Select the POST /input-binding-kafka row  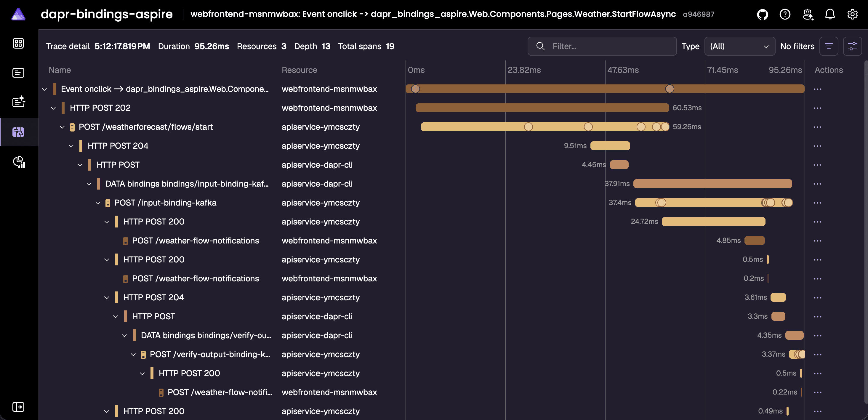coord(424,203)
